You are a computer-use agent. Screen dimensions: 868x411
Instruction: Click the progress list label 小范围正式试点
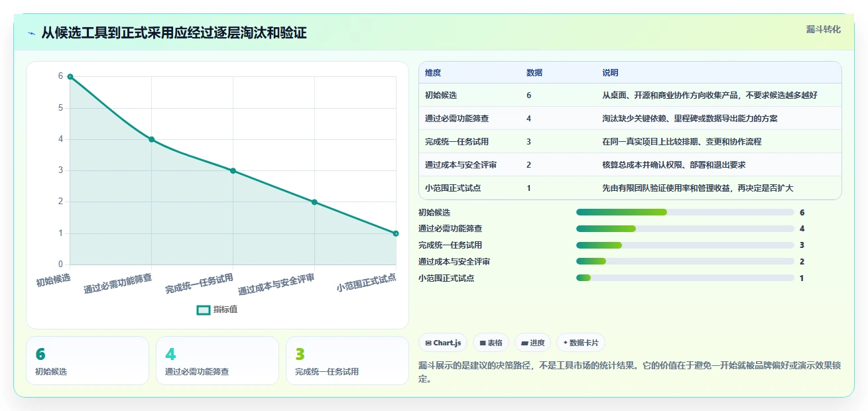pyautogui.click(x=446, y=278)
